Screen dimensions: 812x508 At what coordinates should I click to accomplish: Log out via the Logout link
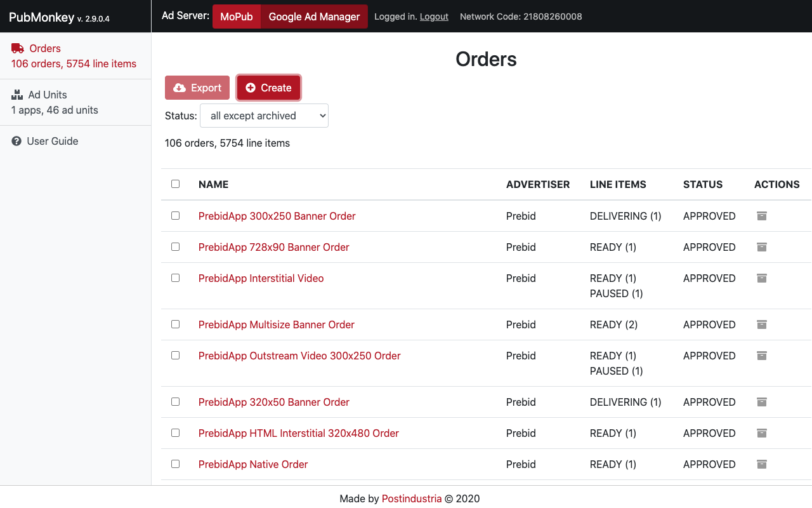pos(434,17)
